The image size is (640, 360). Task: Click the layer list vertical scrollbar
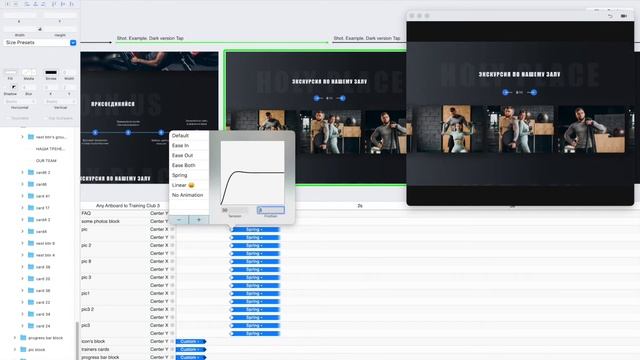pos(77,341)
